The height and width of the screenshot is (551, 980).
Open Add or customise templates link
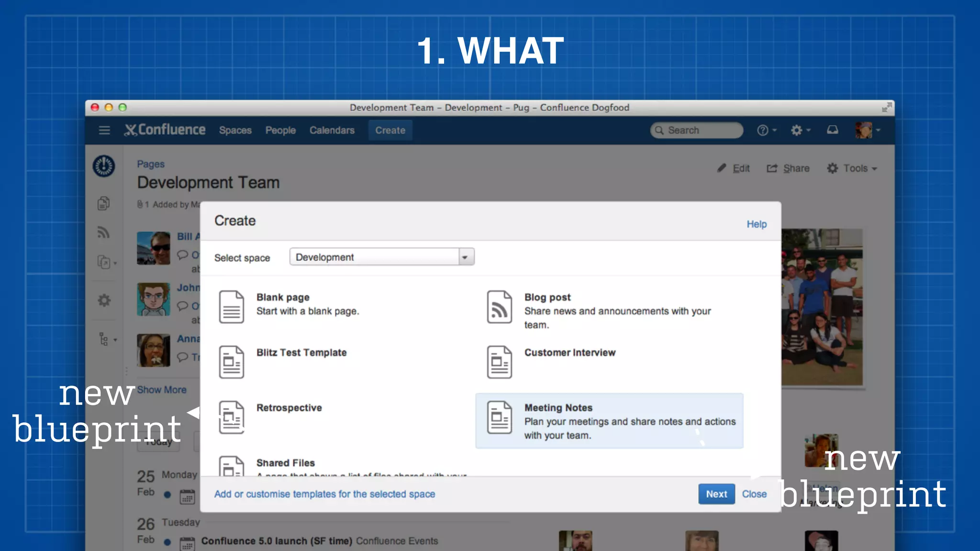pos(324,494)
